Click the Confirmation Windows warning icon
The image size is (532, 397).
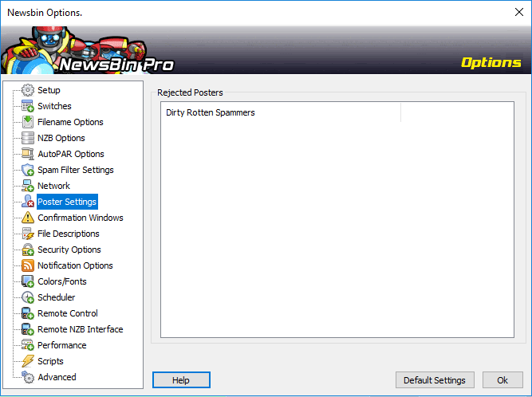pos(27,218)
